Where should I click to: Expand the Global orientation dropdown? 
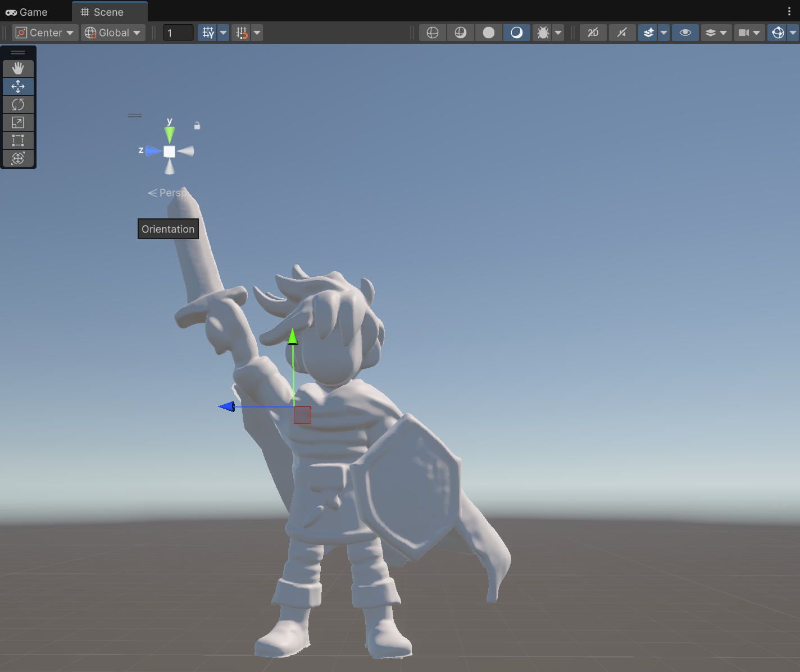tap(112, 33)
